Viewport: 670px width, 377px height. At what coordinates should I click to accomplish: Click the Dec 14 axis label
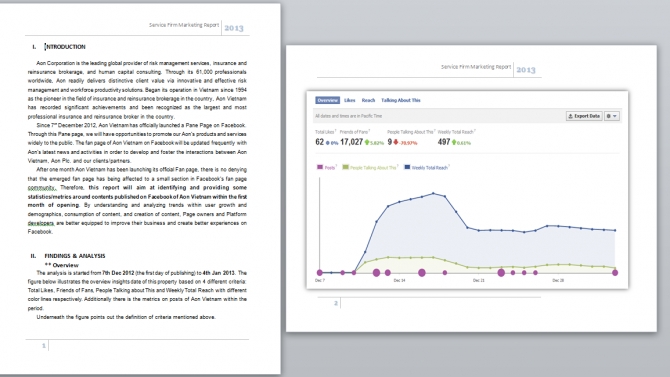click(x=399, y=280)
